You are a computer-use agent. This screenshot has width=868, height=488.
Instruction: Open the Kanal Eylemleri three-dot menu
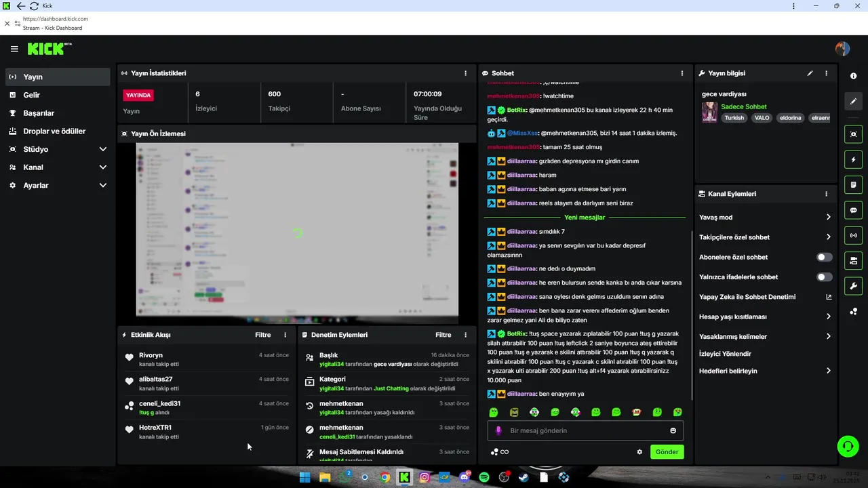[x=826, y=194]
